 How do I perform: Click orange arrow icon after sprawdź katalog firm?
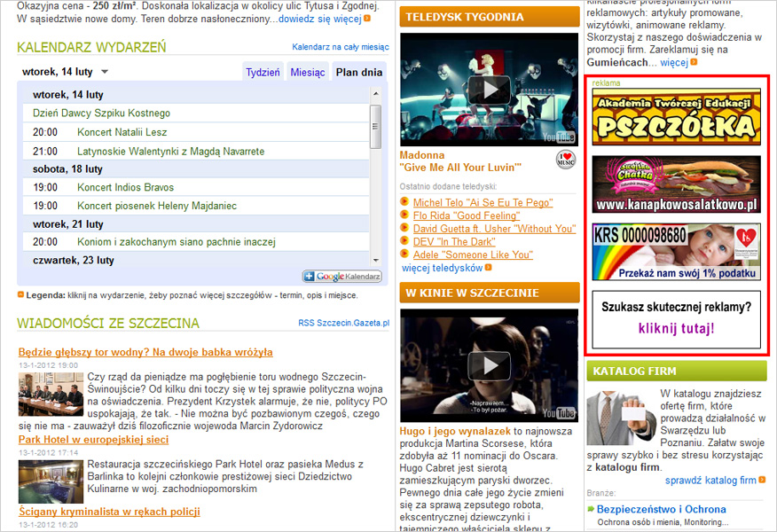pos(762,480)
